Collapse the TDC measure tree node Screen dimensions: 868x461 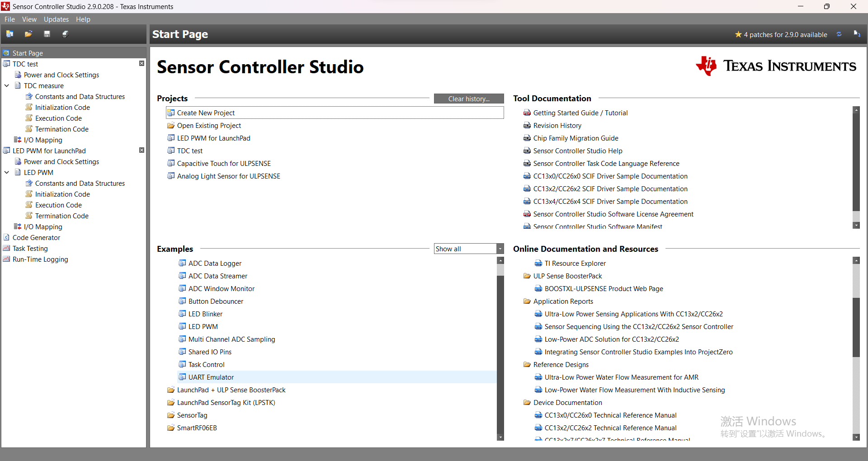[x=6, y=85]
